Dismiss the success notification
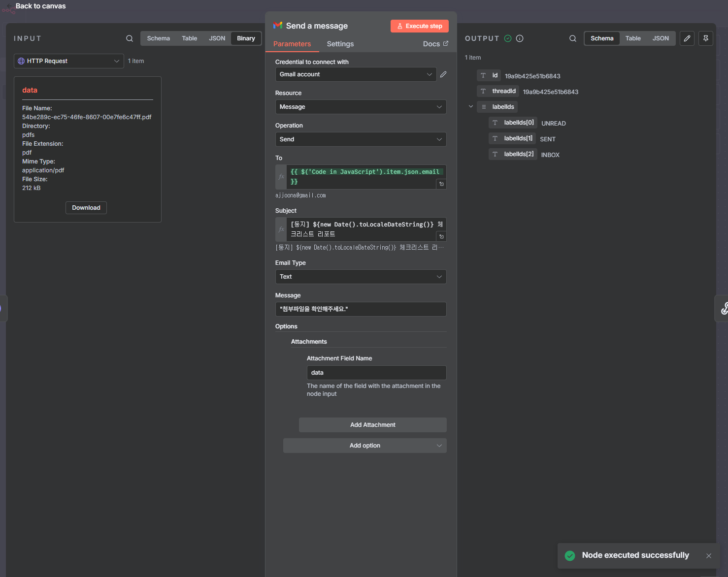The image size is (728, 577). tap(709, 556)
